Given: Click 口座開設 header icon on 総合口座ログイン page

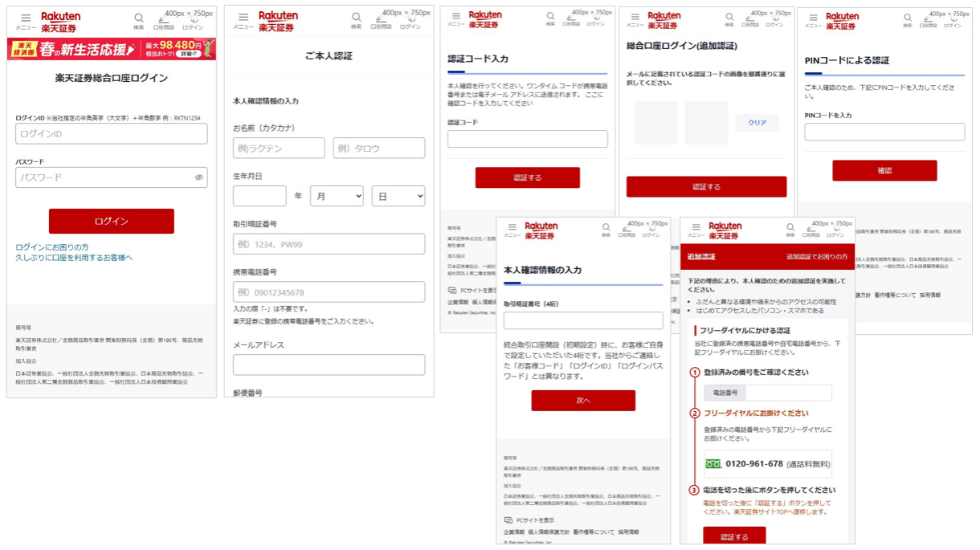Looking at the screenshot, I should coord(163,22).
